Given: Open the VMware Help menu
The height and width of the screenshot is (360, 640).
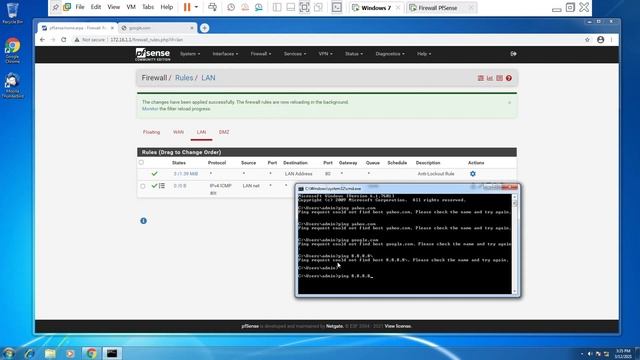Looking at the screenshot, I should coord(167,7).
